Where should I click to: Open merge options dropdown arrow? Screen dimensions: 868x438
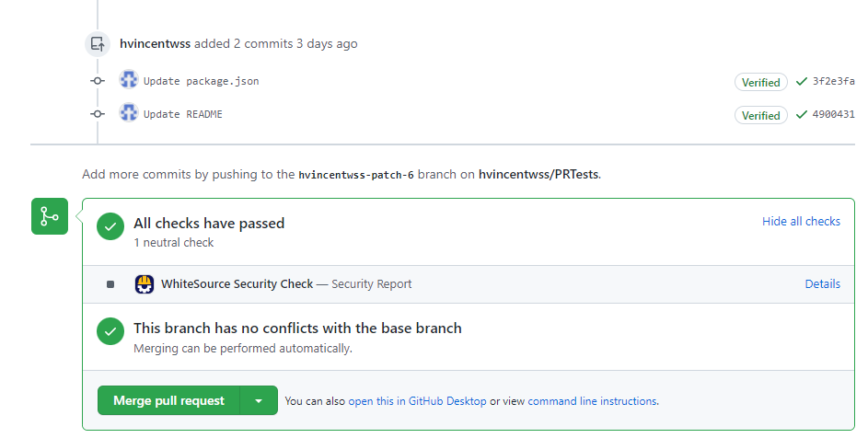[259, 401]
